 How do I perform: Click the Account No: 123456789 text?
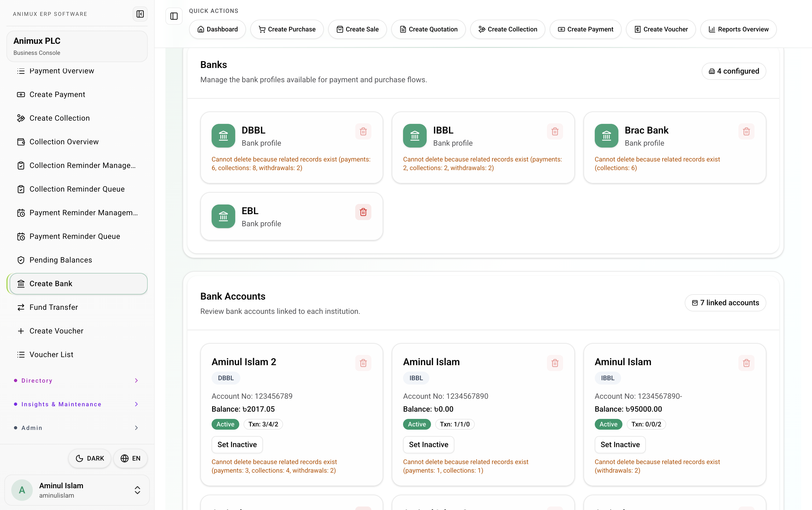252,396
